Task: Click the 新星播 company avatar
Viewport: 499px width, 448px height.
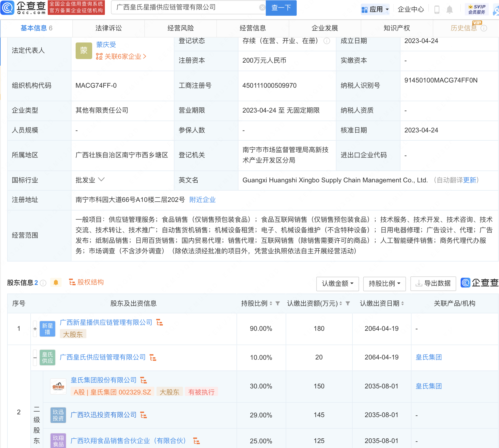Action: (47, 329)
